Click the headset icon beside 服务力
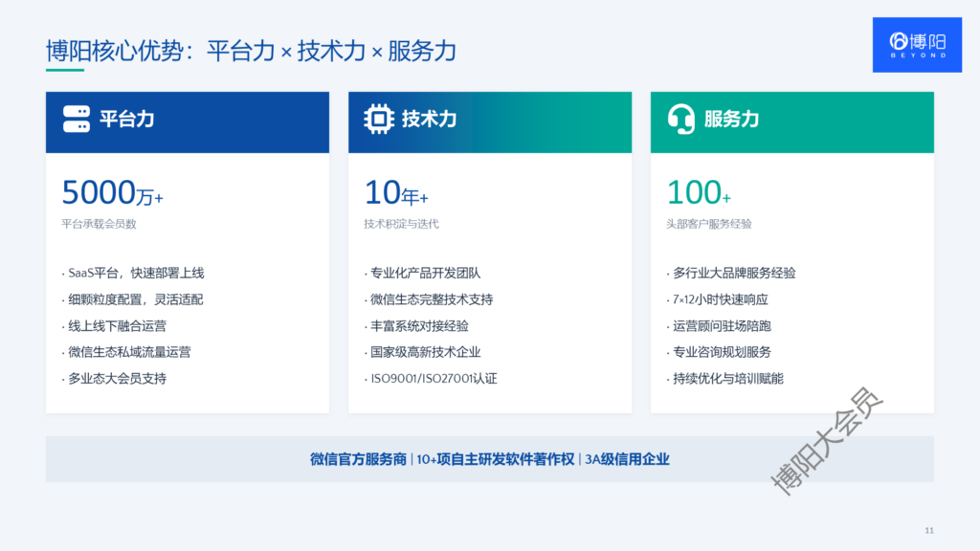 (680, 119)
